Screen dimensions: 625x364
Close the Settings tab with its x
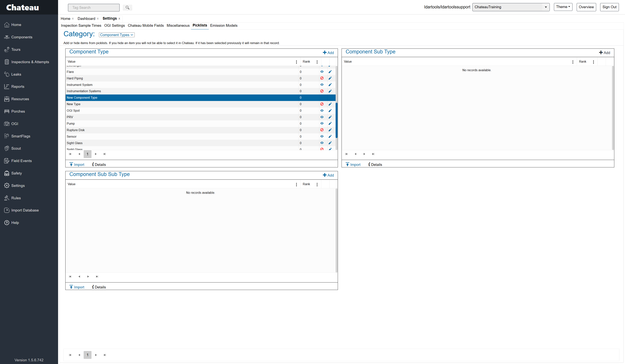coord(119,19)
